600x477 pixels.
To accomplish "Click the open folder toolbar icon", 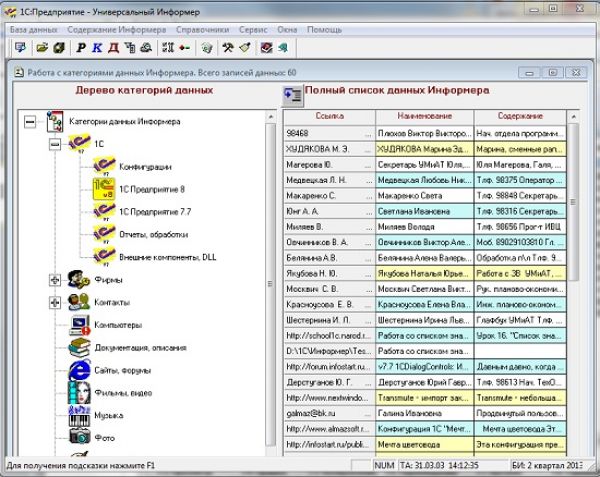I will pos(43,47).
